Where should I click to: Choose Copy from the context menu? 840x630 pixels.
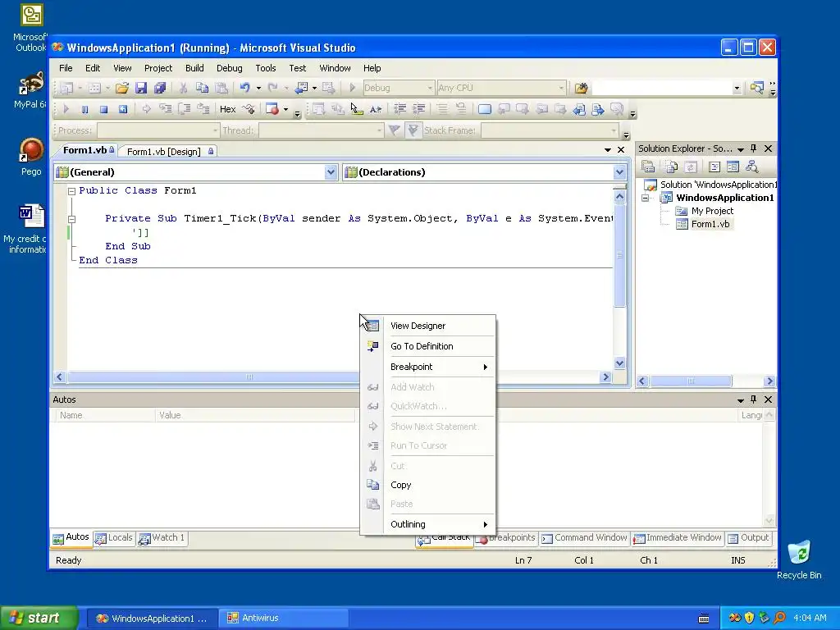pos(428,485)
